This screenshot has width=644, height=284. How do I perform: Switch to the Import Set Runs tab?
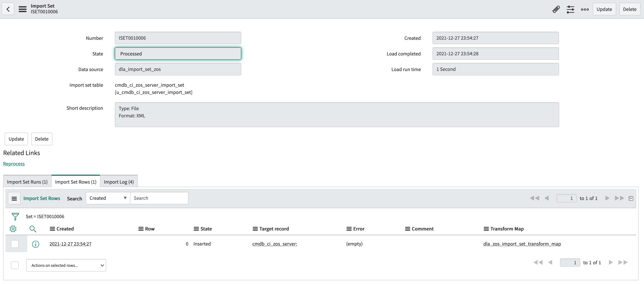[x=27, y=182]
